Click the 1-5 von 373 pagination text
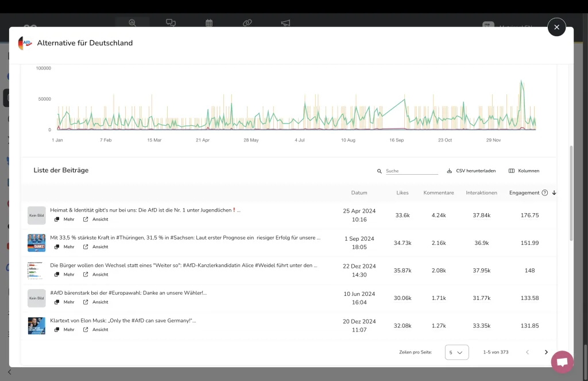Screen dimensions: 588x381 click(496, 352)
